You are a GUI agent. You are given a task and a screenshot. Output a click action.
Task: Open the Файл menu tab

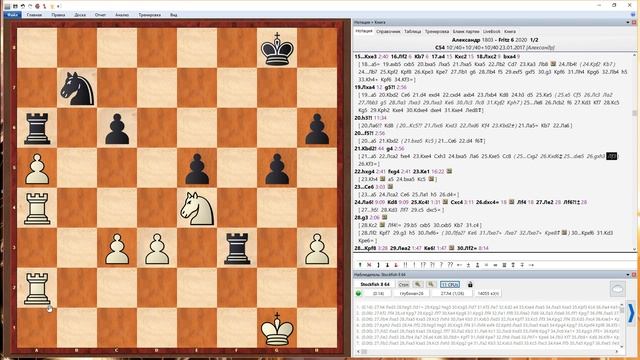[x=12, y=15]
